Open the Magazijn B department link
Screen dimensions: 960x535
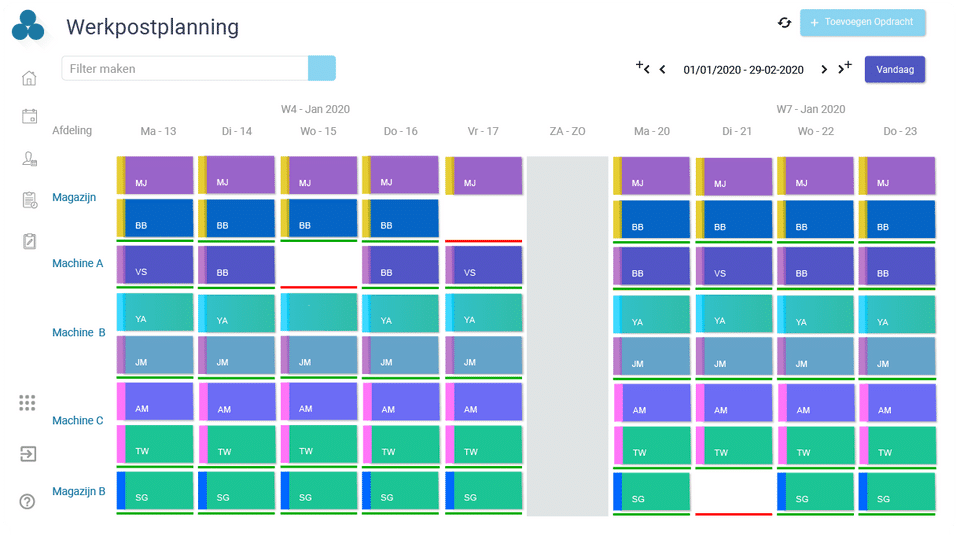(x=79, y=491)
